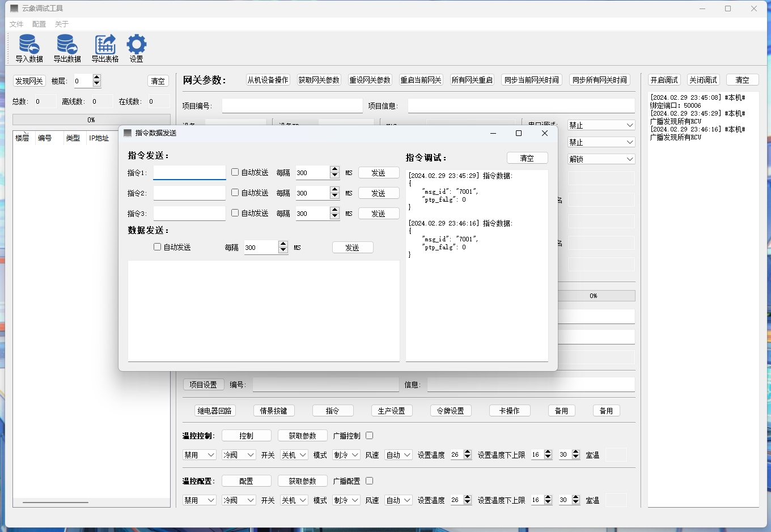Open the 配置 menu
Screen dimensions: 771x532
pyautogui.click(x=39, y=24)
